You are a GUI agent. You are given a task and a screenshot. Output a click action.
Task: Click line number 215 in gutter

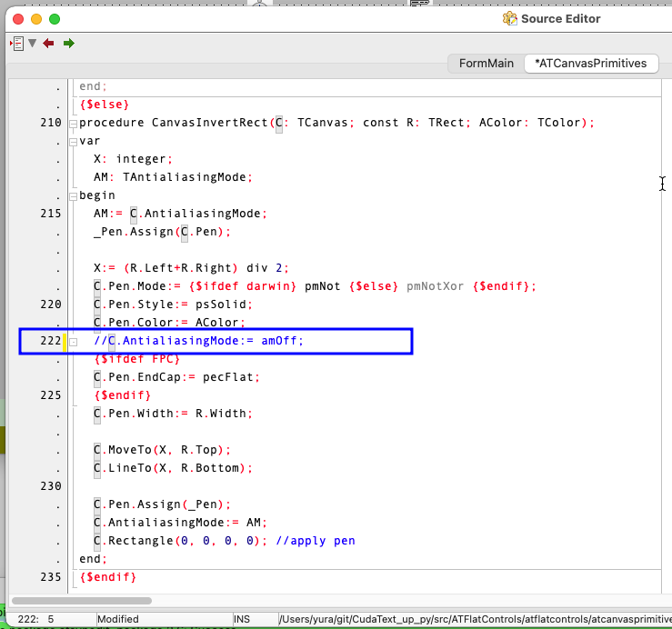[x=51, y=214]
